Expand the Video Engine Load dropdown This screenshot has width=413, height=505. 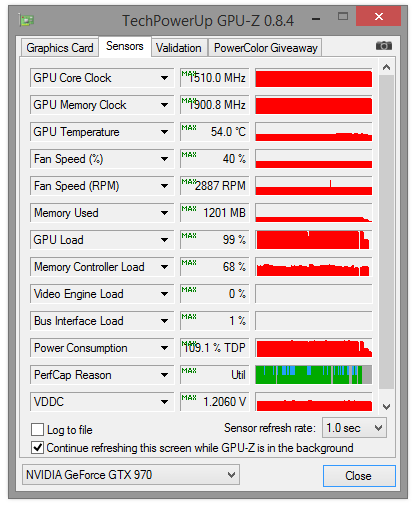pyautogui.click(x=164, y=294)
